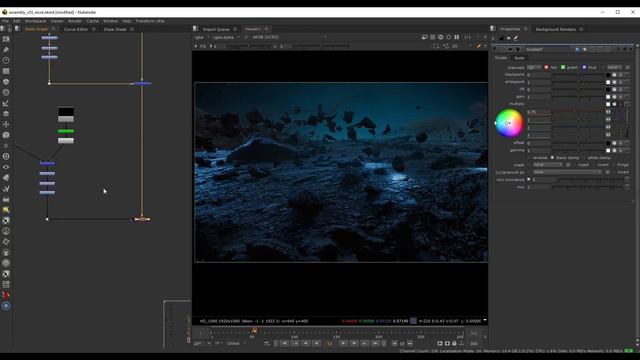Open the rgba.alpha channel dropdown

(226, 37)
